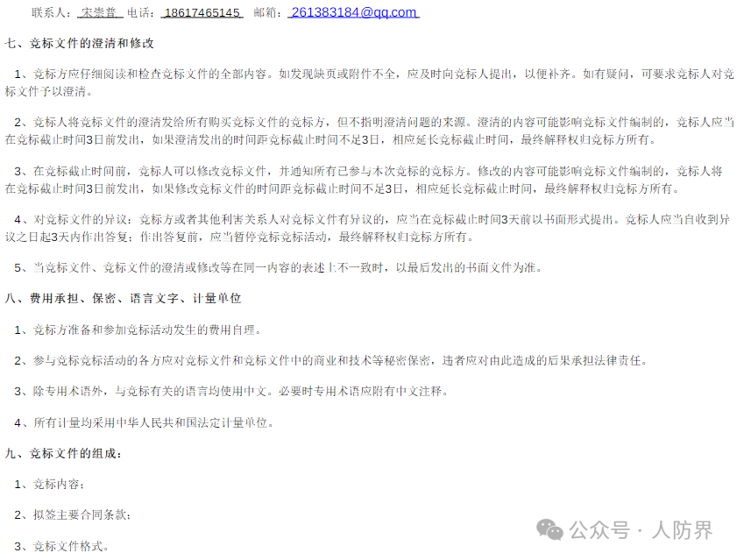Viewport: 737px width, 560px height.
Task: Click the 公众号 · 人防界 watermark text
Action: (x=641, y=530)
